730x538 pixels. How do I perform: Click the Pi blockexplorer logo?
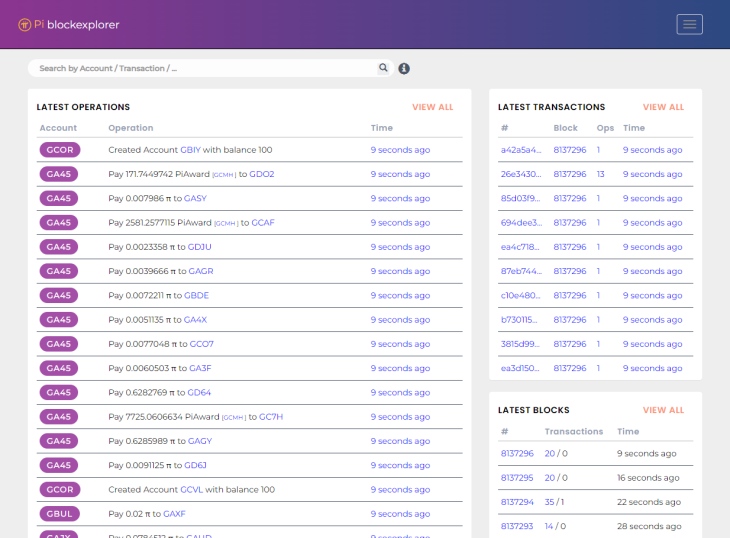pyautogui.click(x=68, y=25)
